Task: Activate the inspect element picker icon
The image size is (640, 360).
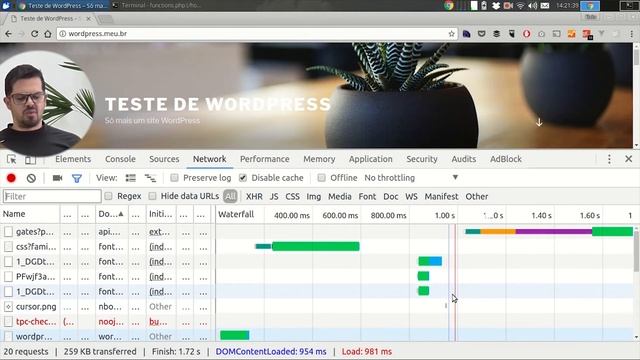Action: click(x=11, y=160)
